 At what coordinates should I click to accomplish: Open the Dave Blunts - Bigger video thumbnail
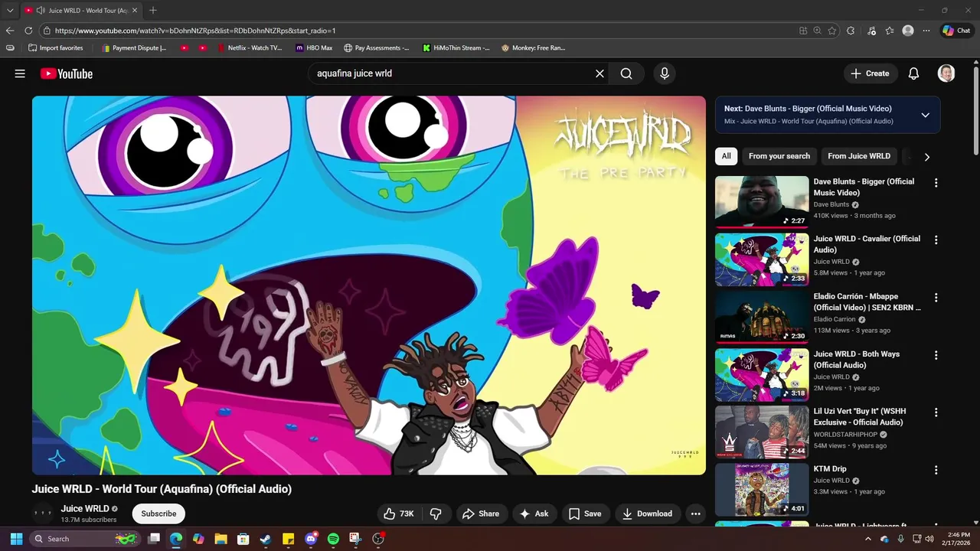coord(762,202)
